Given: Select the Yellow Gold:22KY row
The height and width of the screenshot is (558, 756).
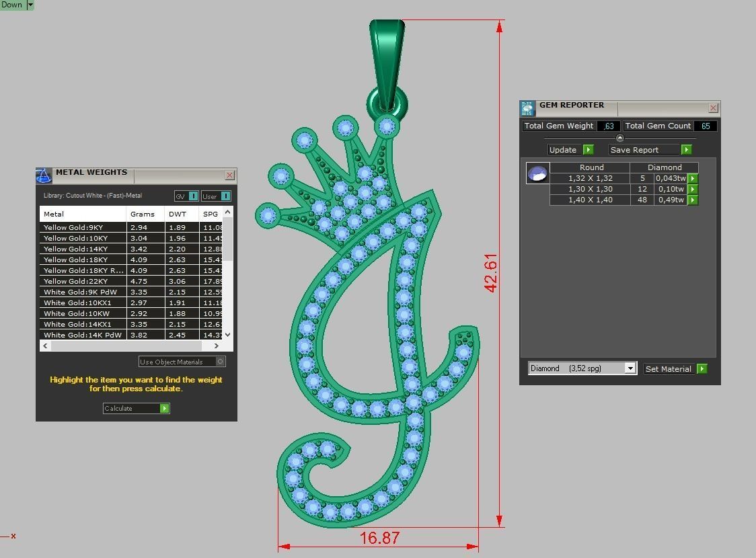Looking at the screenshot, I should [x=131, y=282].
